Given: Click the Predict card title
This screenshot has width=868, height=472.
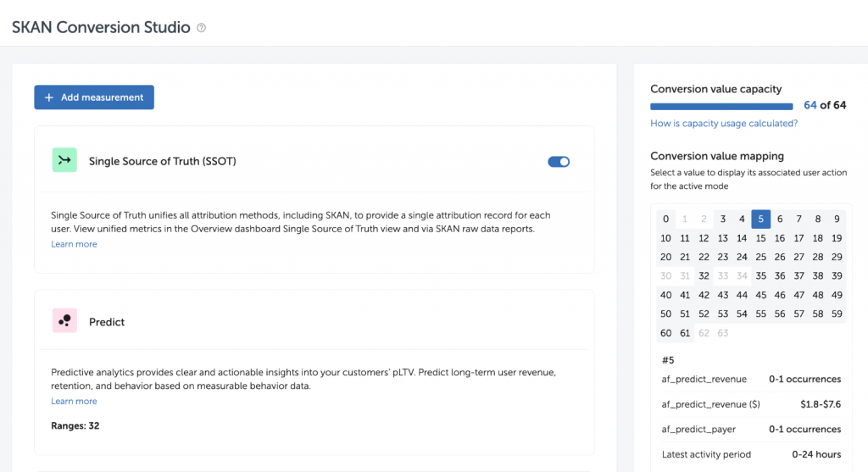Looking at the screenshot, I should [107, 322].
